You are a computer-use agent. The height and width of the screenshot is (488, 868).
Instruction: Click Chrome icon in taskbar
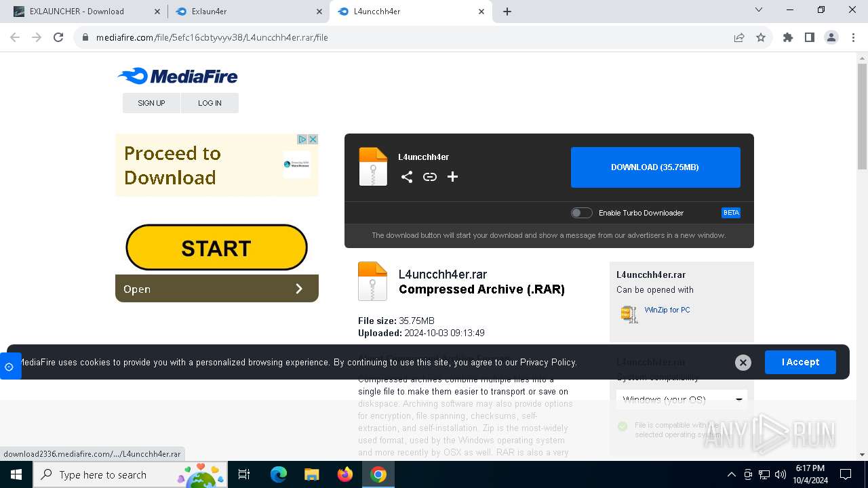(378, 474)
